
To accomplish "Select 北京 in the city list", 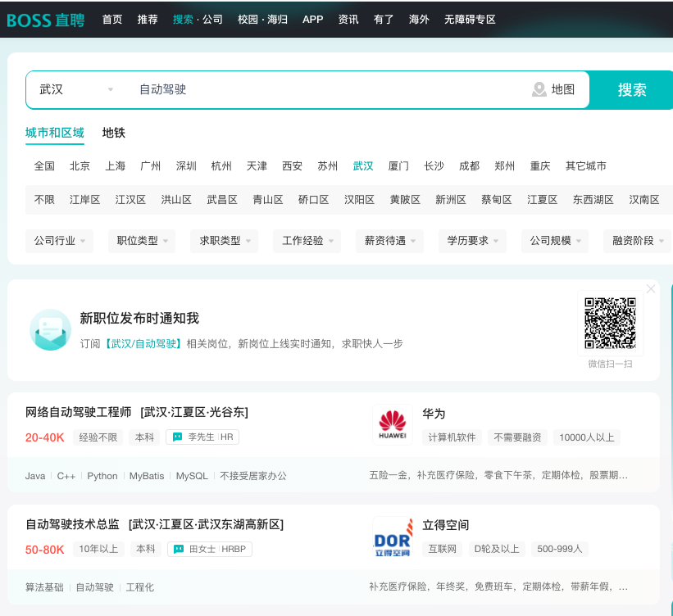I will click(x=80, y=166).
